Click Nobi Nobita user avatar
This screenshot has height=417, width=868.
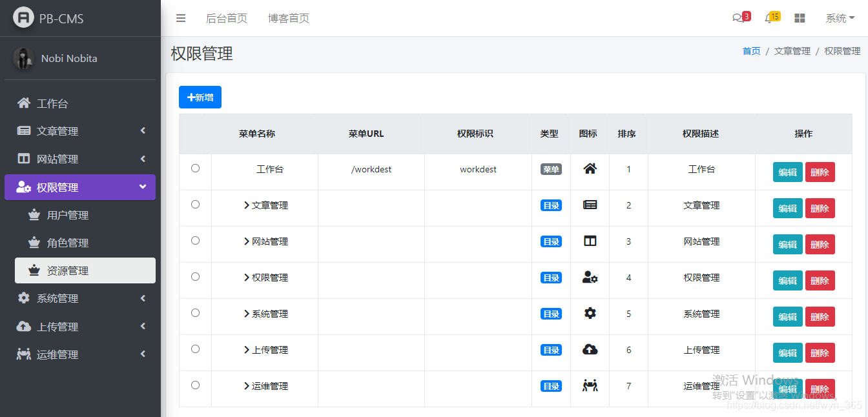click(x=23, y=58)
